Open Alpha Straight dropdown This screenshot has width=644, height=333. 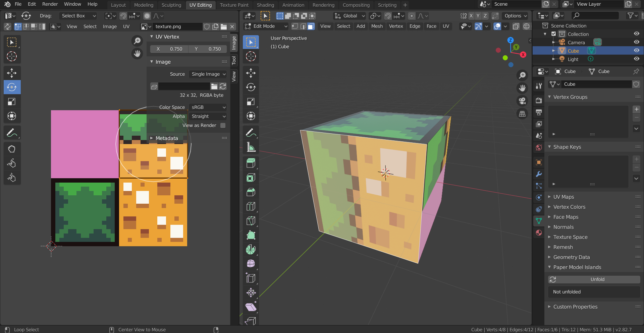coord(208,116)
